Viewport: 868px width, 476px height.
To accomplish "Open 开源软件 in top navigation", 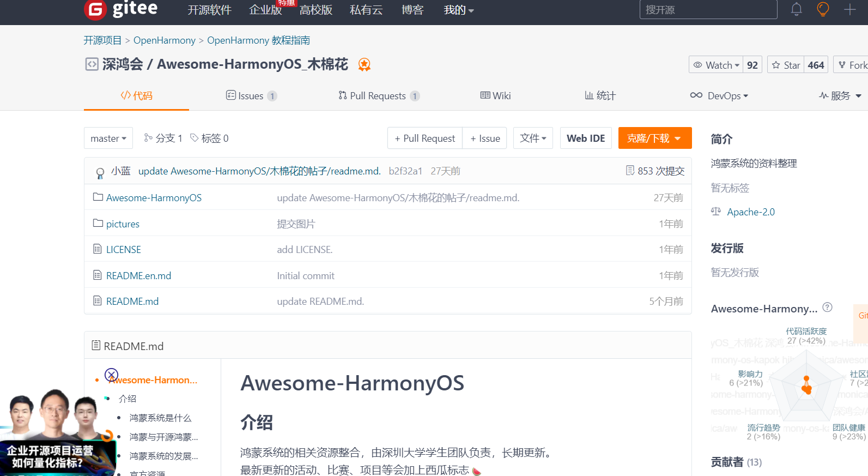I will pyautogui.click(x=210, y=10).
